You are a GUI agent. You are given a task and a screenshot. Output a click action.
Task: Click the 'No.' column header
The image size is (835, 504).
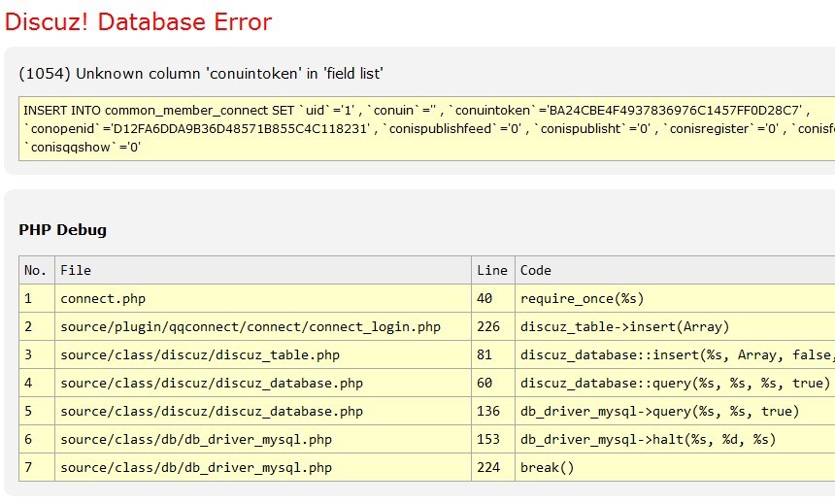click(x=36, y=270)
